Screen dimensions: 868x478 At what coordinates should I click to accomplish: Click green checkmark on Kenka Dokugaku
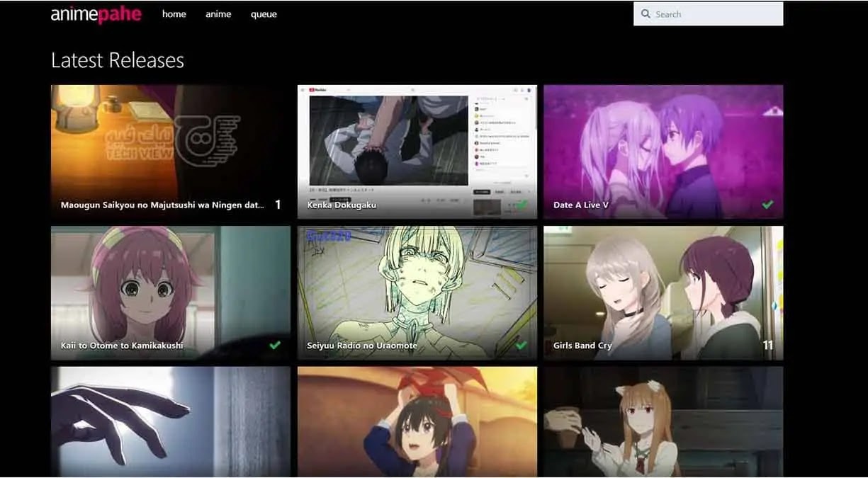pyautogui.click(x=522, y=205)
